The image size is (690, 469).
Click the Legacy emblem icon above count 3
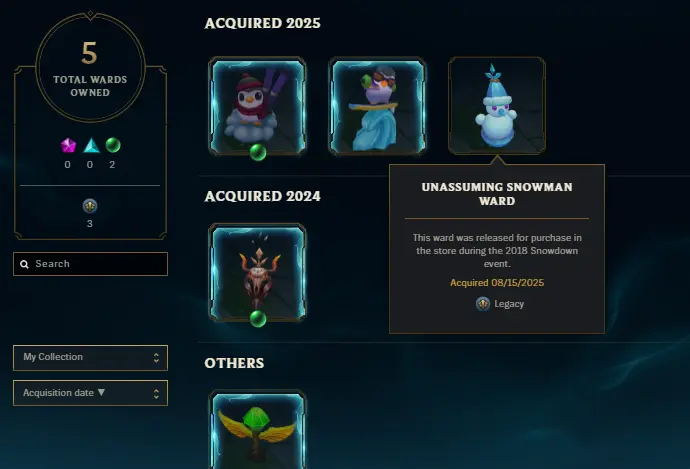[x=90, y=205]
